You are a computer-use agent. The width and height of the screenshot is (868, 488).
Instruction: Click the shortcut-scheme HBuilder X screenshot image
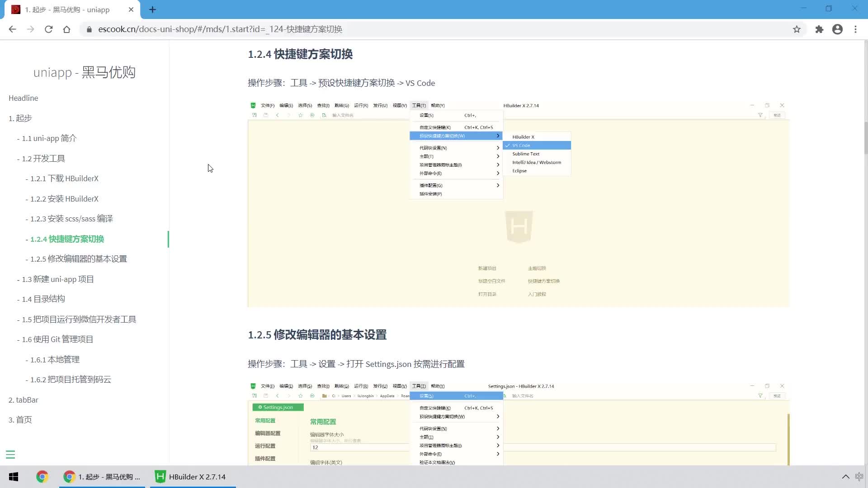click(519, 204)
